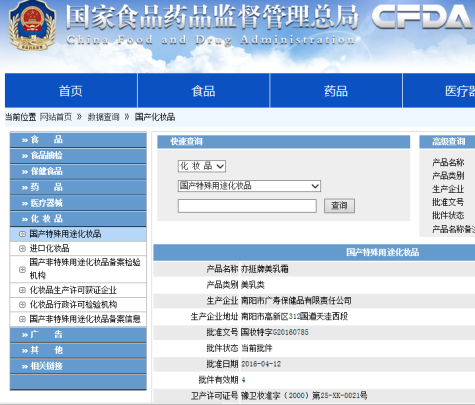The image size is (475, 405).
Task: Click the 高级查询 panel header
Action: [447, 142]
